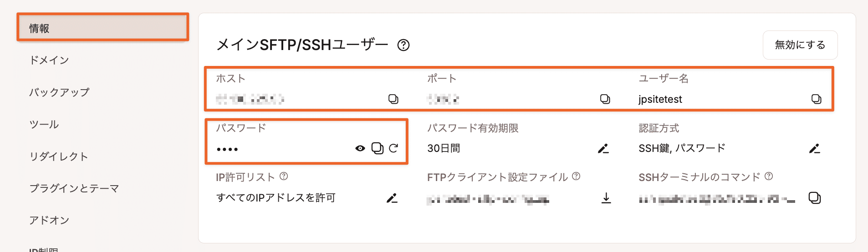Open the ドメイン sidebar section

(49, 60)
